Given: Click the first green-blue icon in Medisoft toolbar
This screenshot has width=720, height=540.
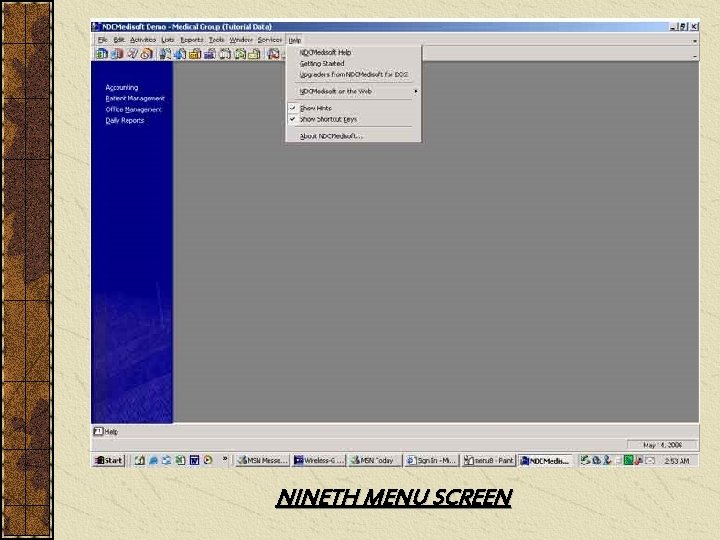Looking at the screenshot, I should (x=102, y=54).
